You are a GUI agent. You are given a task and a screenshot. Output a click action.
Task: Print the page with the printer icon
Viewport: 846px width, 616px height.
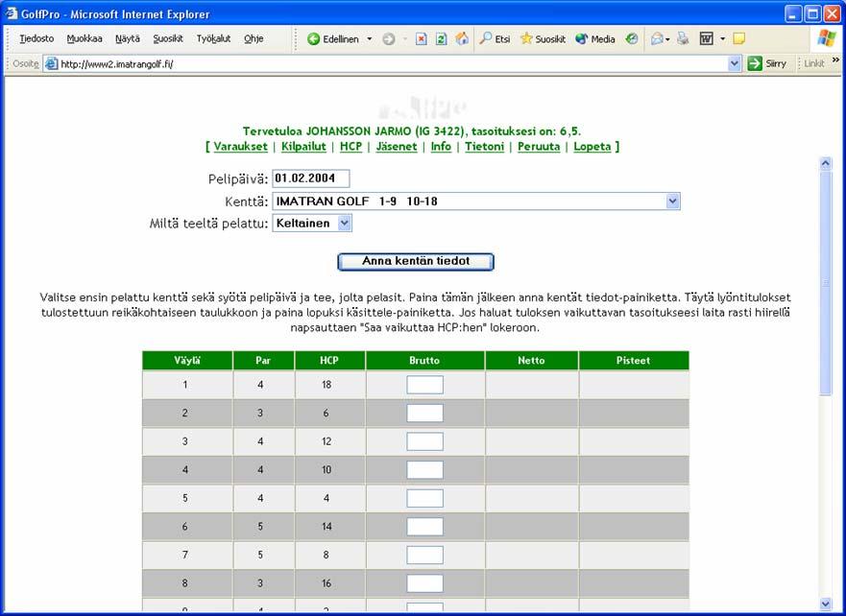(x=683, y=38)
